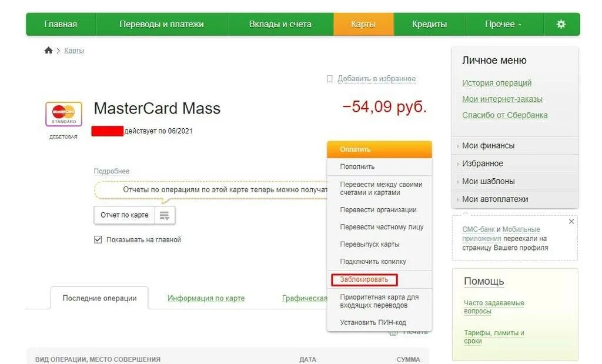Open the Графическая tab
Image resolution: width=602 pixels, height=364 pixels.
click(305, 298)
